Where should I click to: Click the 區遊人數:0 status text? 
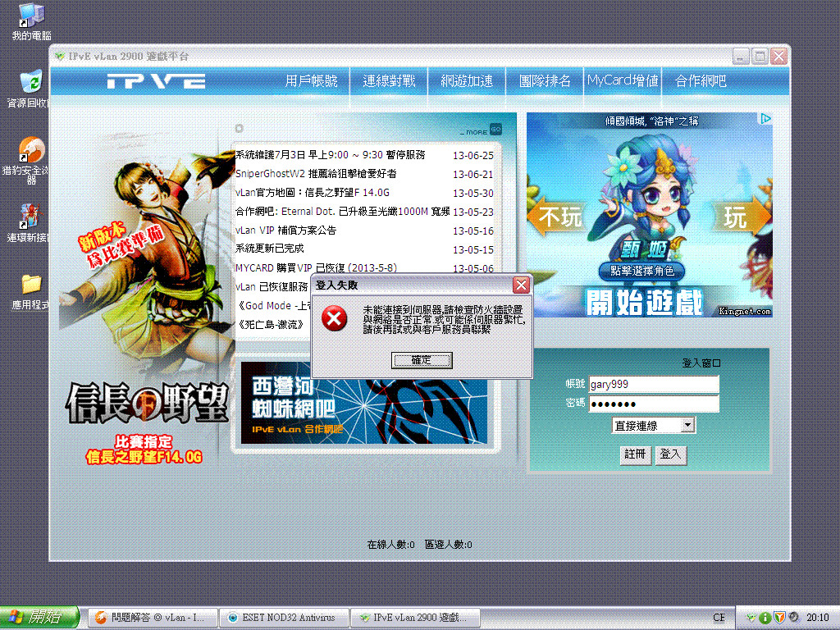pyautogui.click(x=449, y=545)
